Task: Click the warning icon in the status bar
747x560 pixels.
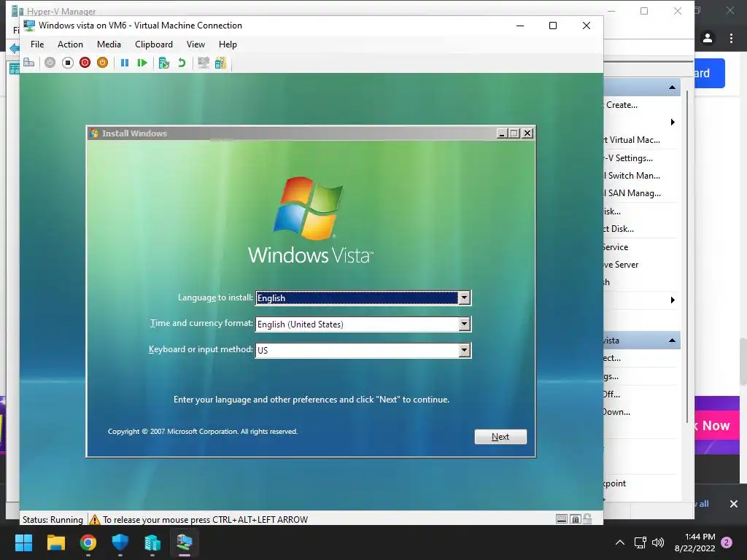Action: [95, 519]
